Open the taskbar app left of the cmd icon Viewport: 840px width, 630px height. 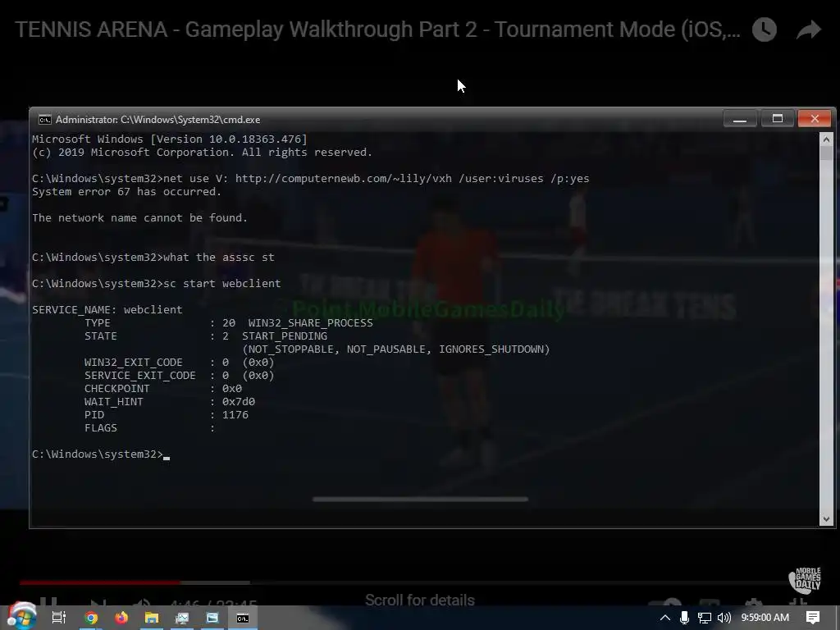coord(212,618)
